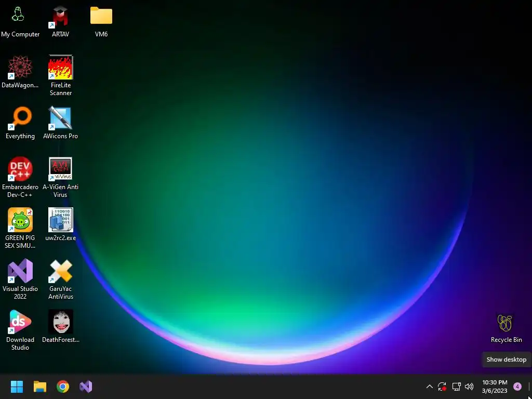Select the My Computer desktop icon
Screen dimensions: 532x399
click(x=18, y=15)
